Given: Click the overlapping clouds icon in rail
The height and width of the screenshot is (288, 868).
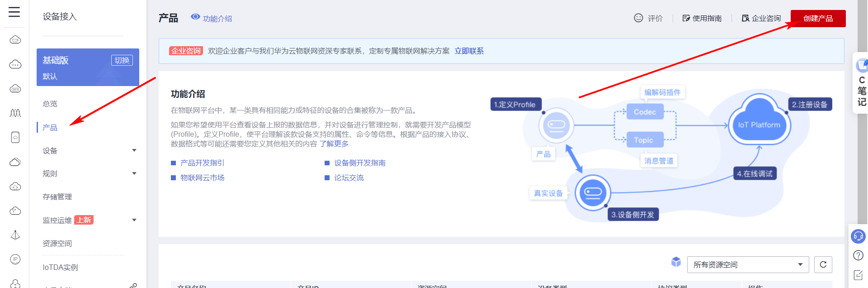Looking at the screenshot, I should click(x=15, y=162).
